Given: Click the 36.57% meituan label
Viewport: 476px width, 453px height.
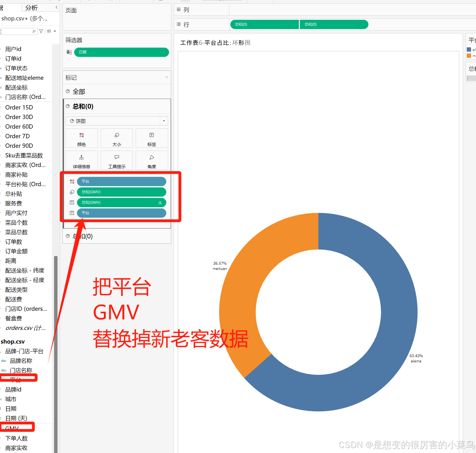Looking at the screenshot, I should tap(220, 266).
